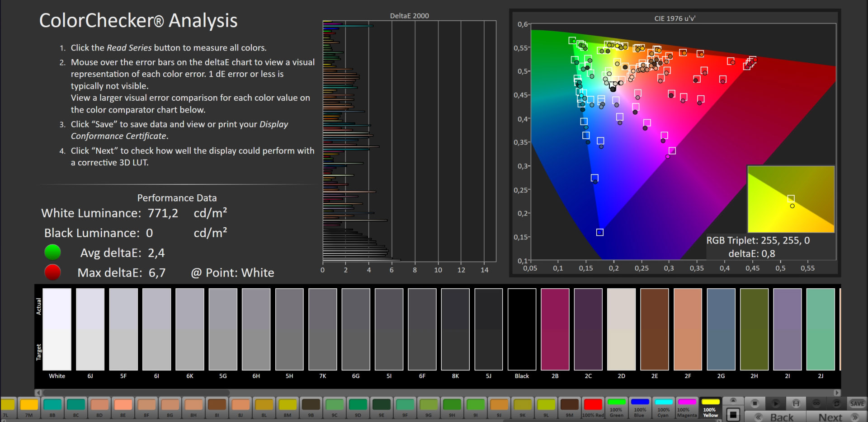This screenshot has width=868, height=422.
Task: Go Back to previous page
Action: coord(775,417)
